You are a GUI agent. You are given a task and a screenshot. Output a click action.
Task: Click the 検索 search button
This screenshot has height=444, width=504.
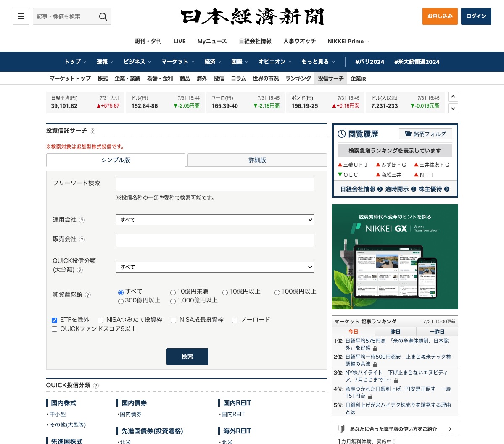187,356
